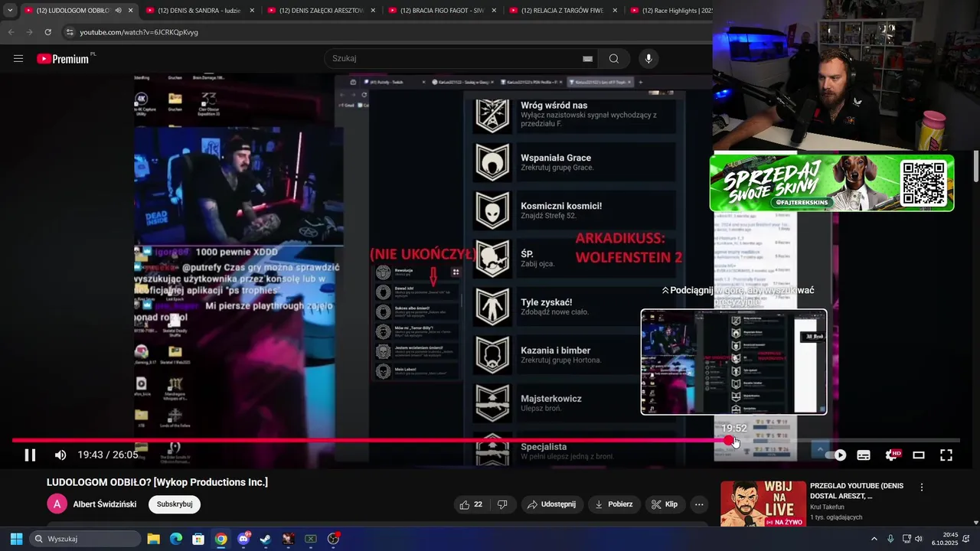Open the on-screen keyboard in search box
This screenshot has height=551, width=980.
587,59
